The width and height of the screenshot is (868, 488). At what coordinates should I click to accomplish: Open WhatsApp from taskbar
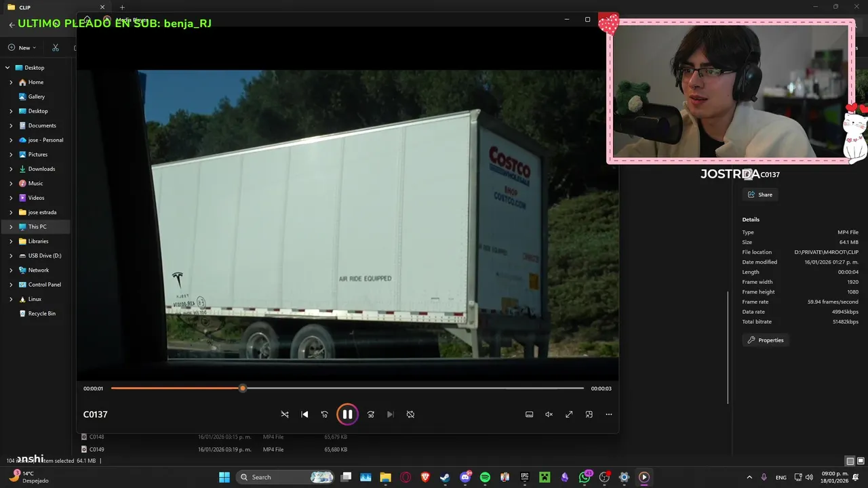point(585,477)
